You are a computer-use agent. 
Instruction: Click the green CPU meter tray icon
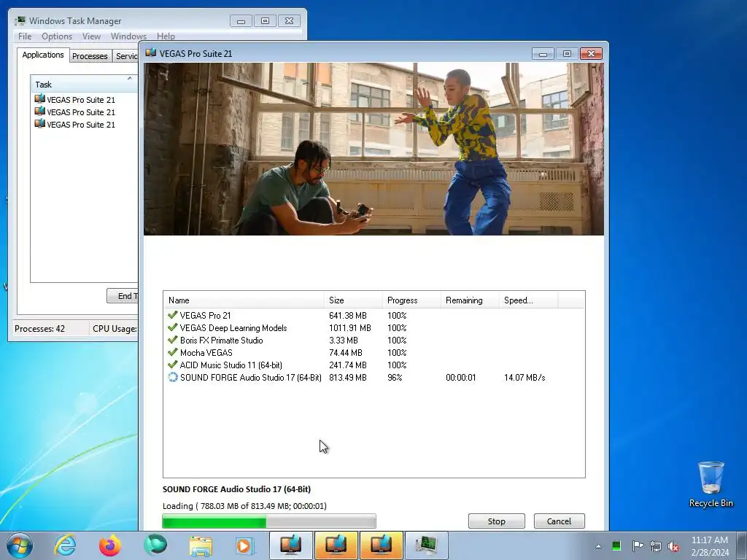[x=616, y=545]
